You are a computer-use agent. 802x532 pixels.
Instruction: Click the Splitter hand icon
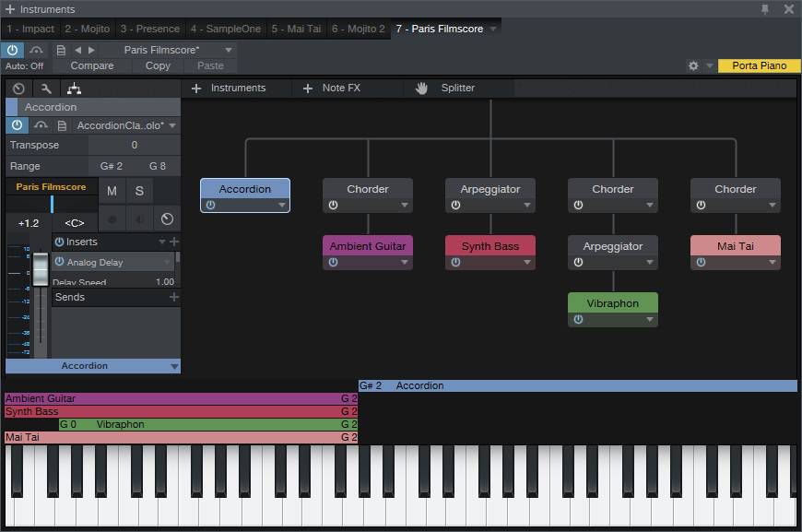(421, 88)
